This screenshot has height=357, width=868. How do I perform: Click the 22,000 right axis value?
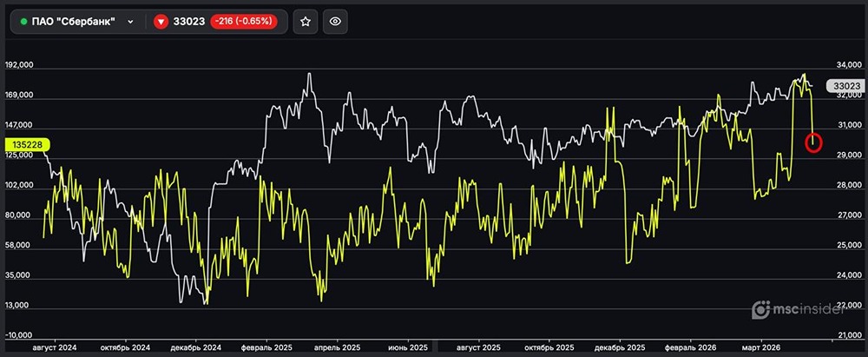point(847,306)
